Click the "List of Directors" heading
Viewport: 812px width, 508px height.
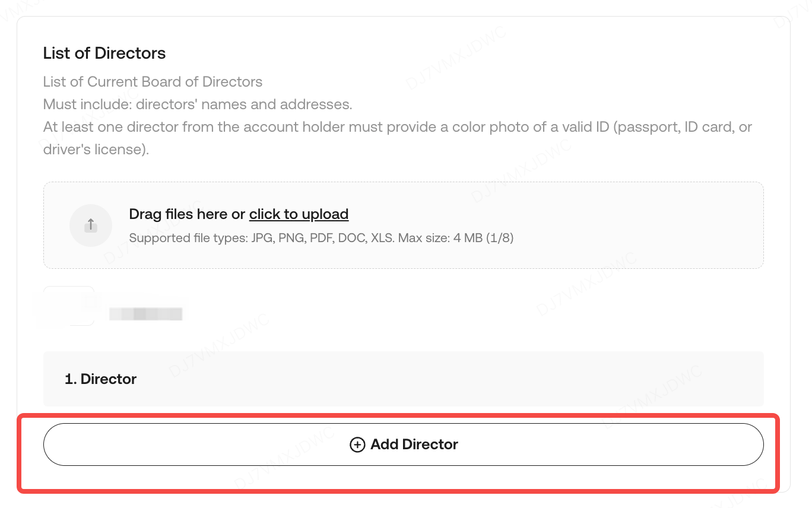[x=104, y=53]
